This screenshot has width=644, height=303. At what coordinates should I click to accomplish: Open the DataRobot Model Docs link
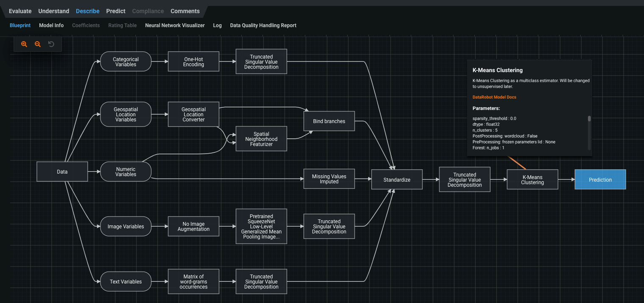(494, 97)
